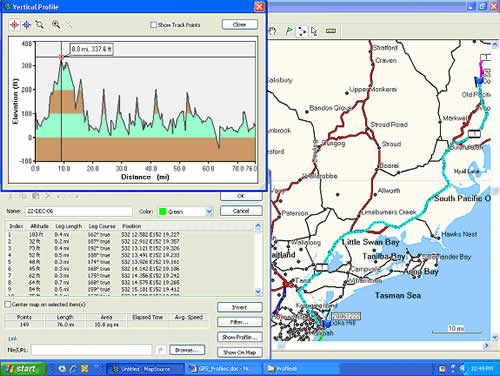Image resolution: width=500 pixels, height=376 pixels.
Task: Click the Invert button
Action: pos(240,307)
